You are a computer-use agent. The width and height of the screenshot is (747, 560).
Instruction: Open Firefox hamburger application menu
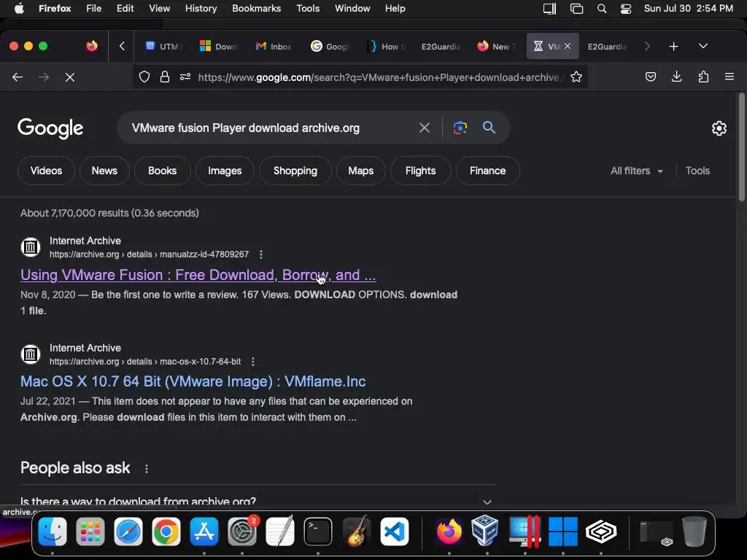coord(729,77)
